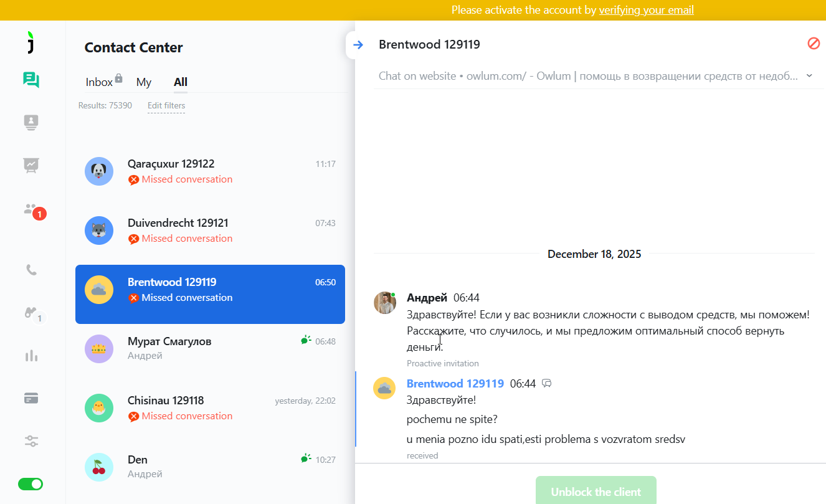Click the Edit filters link
826x504 pixels.
pyautogui.click(x=166, y=105)
